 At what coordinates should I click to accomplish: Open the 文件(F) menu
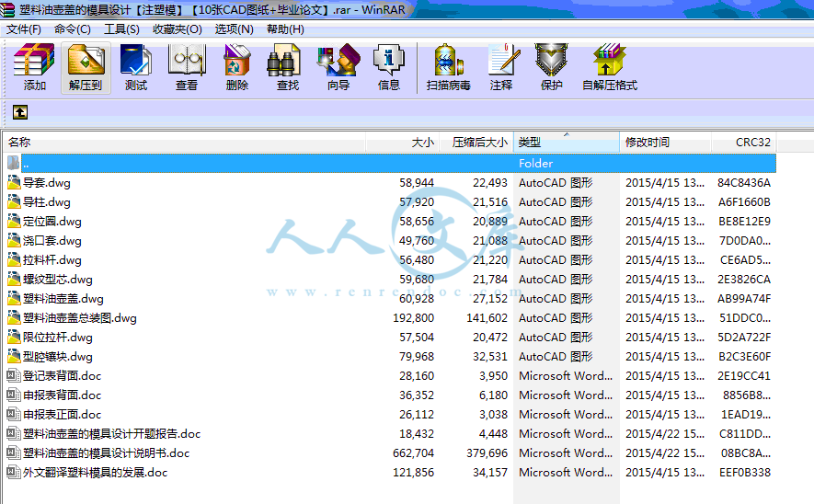coord(24,29)
